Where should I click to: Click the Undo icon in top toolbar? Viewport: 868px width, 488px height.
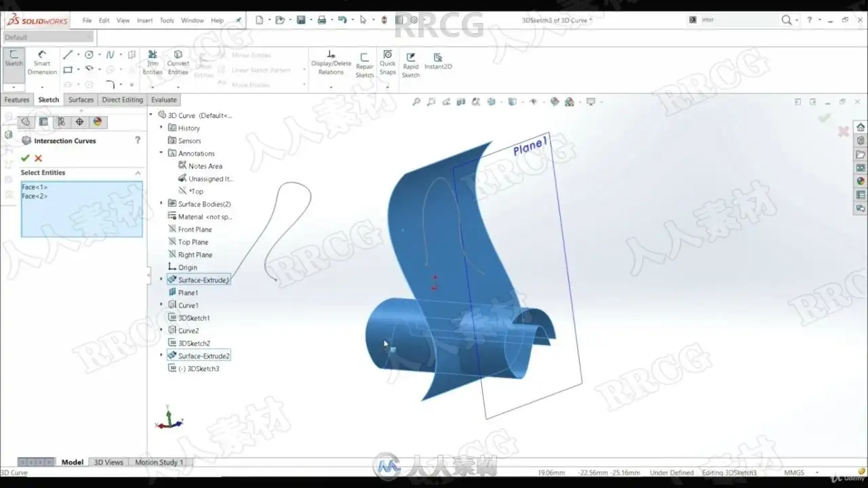pos(342,20)
